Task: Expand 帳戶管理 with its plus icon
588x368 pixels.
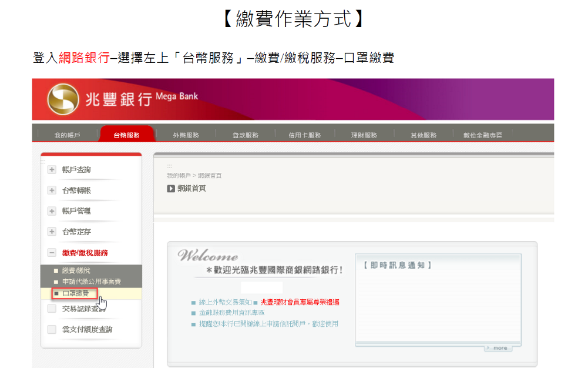Action: 52,211
